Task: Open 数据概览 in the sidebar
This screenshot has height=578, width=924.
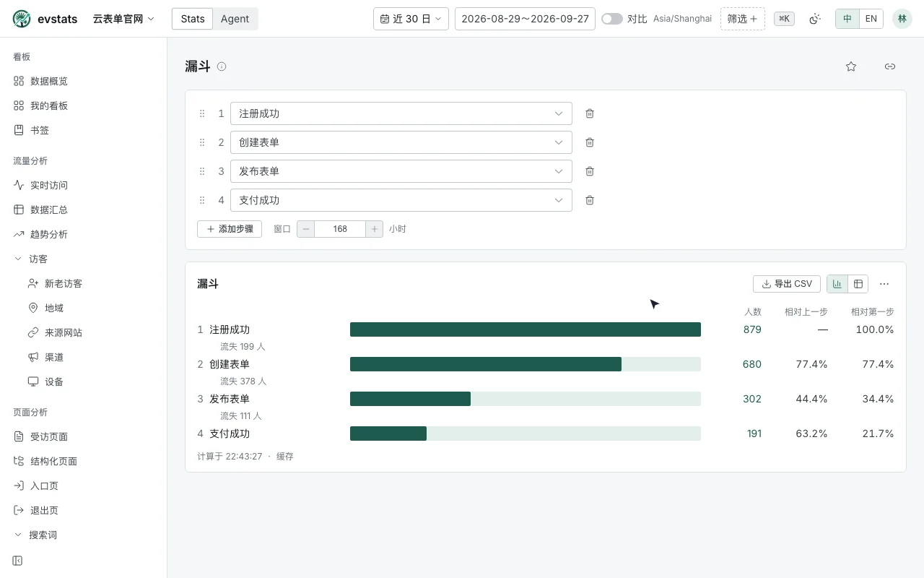Action: click(x=83, y=81)
